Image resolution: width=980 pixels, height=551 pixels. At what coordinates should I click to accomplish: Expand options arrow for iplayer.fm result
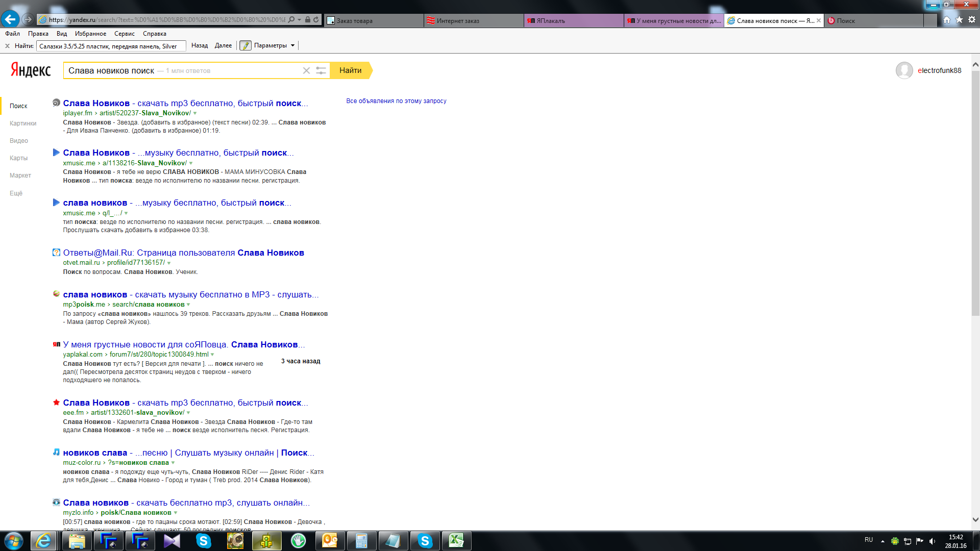tap(195, 113)
